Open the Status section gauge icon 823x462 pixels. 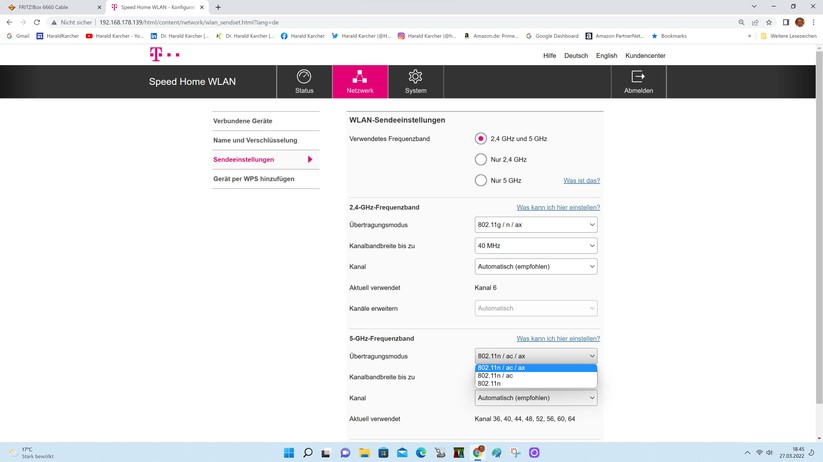pyautogui.click(x=304, y=77)
